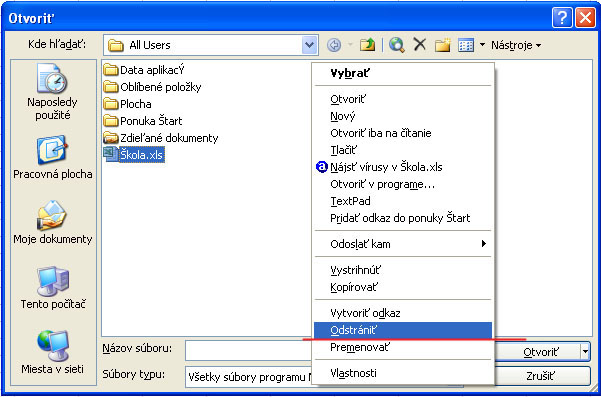
Task: Choose TextPad from the context menu
Action: [402, 201]
